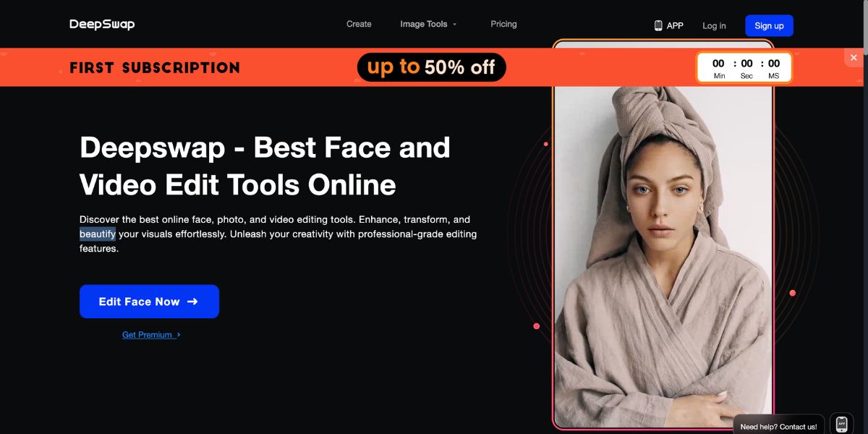
Task: Click the arrow inside Edit Face Now
Action: tap(192, 302)
